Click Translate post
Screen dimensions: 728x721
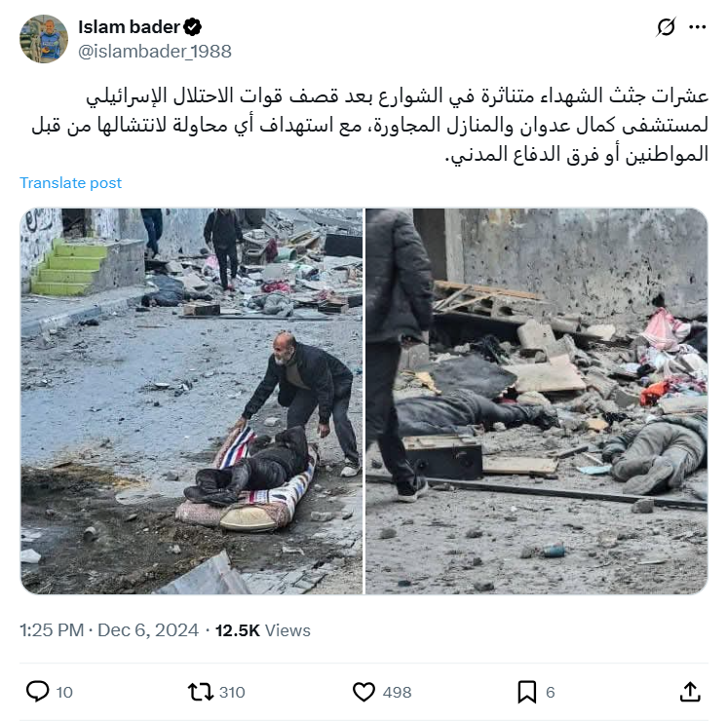pyautogui.click(x=70, y=183)
